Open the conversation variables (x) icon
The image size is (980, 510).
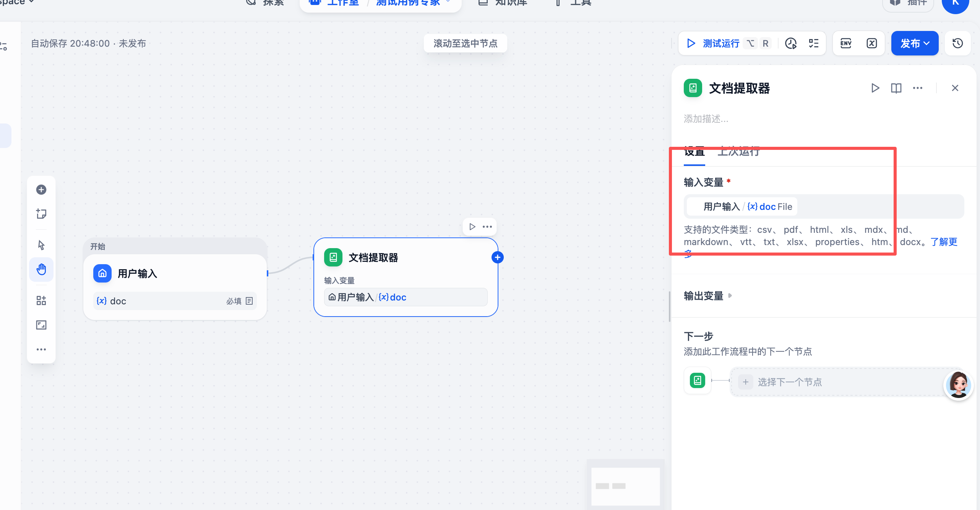pyautogui.click(x=871, y=44)
